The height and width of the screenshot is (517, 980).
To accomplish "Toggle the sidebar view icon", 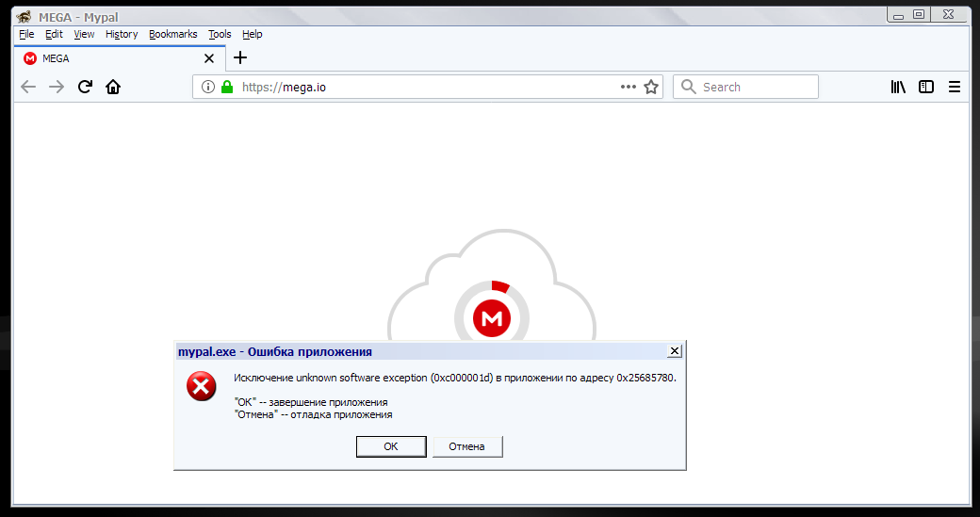I will pyautogui.click(x=926, y=87).
